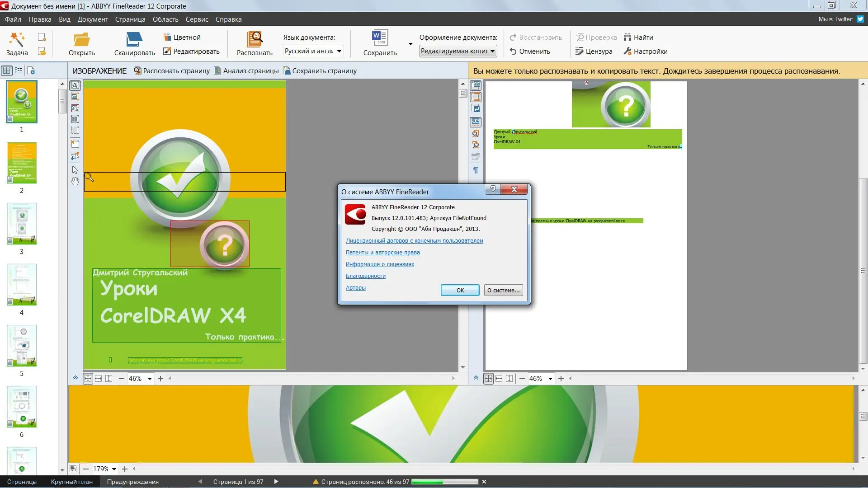This screenshot has height=488, width=868.
Task: Open the Сервис menu
Action: [x=197, y=19]
